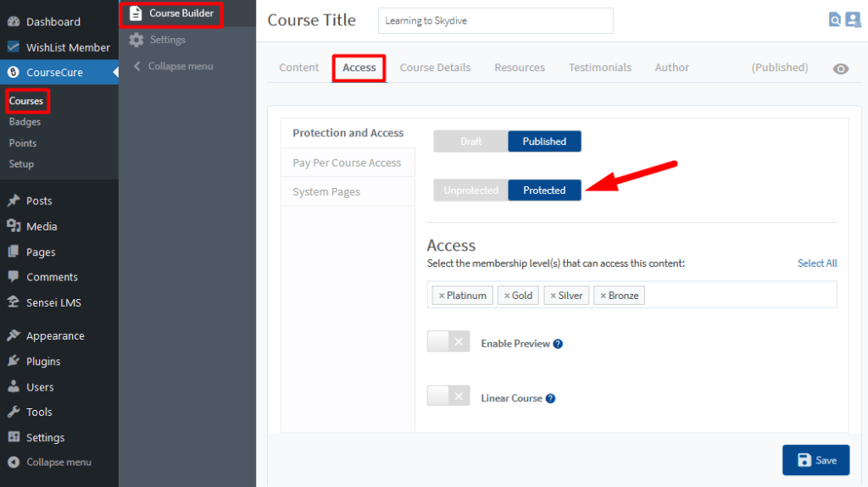Switch to the Course Details tab

coord(435,68)
